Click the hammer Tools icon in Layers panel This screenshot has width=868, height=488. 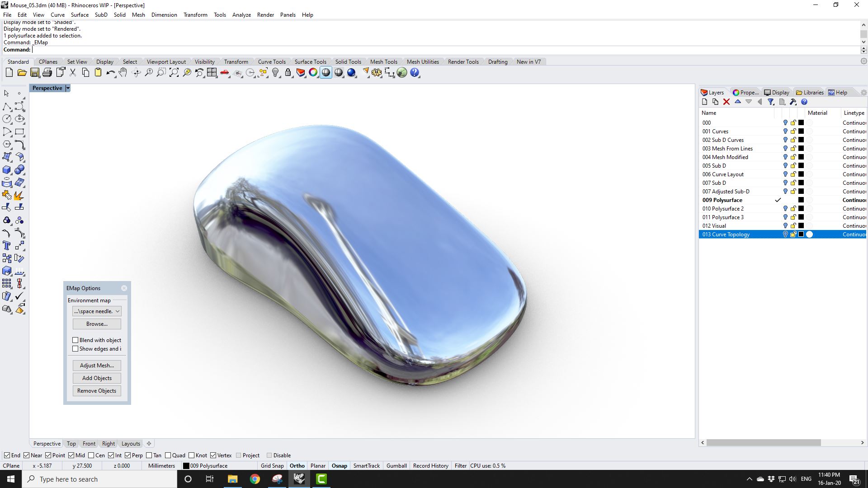[x=793, y=102]
